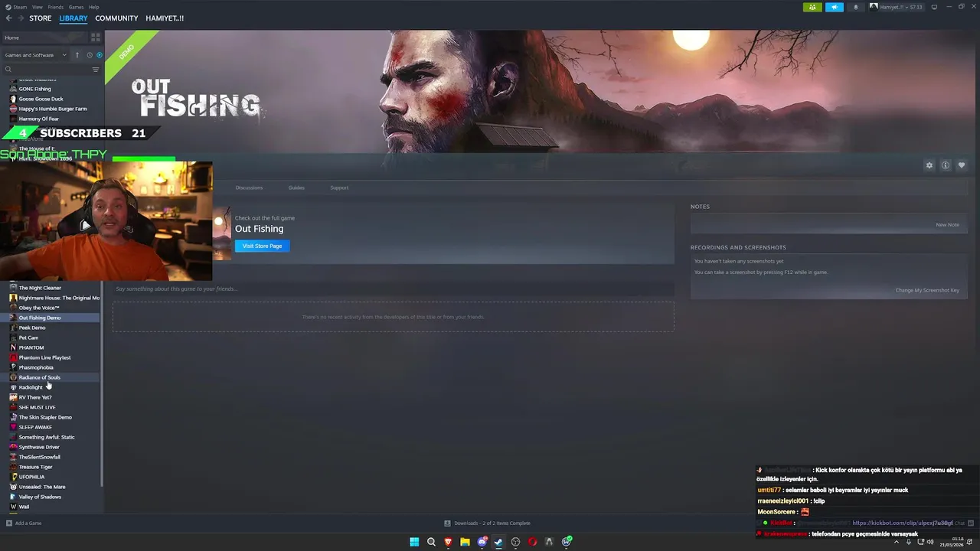Select Pet Cam in the library

[28, 337]
